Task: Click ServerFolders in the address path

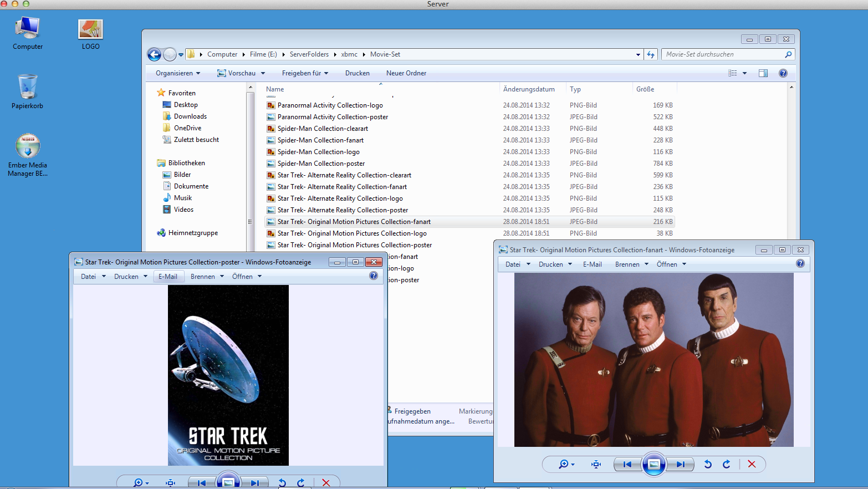Action: [309, 54]
